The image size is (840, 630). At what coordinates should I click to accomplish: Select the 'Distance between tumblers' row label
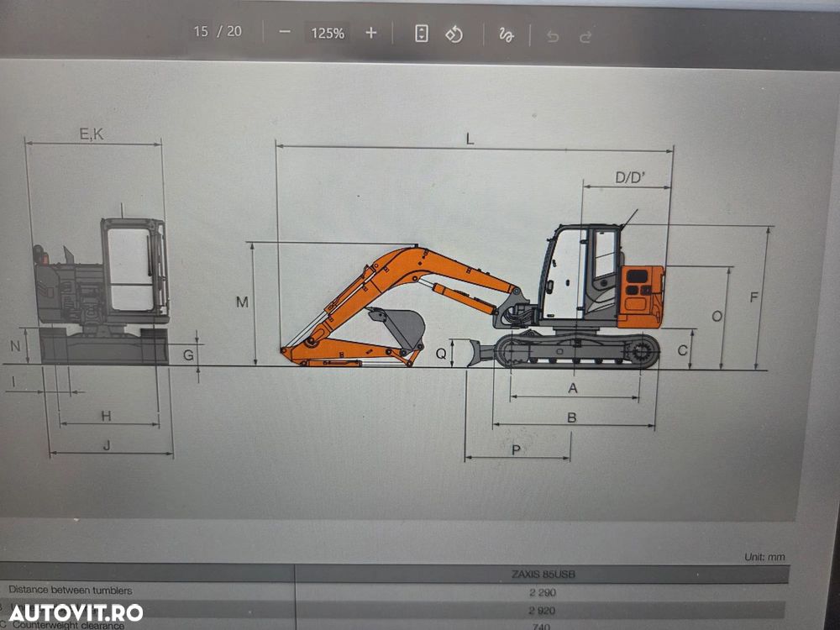[71, 591]
